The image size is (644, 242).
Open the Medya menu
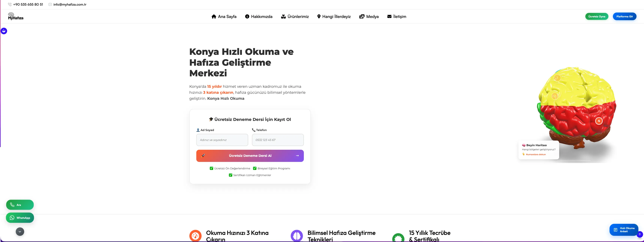click(369, 16)
